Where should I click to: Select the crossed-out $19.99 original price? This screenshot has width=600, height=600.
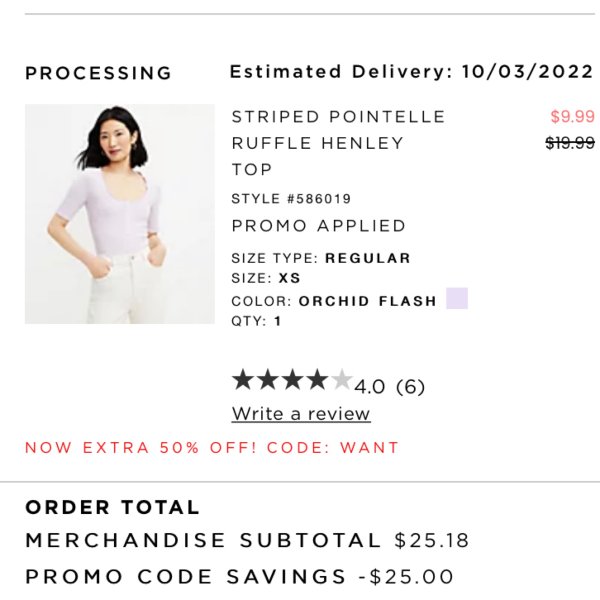pyautogui.click(x=570, y=143)
